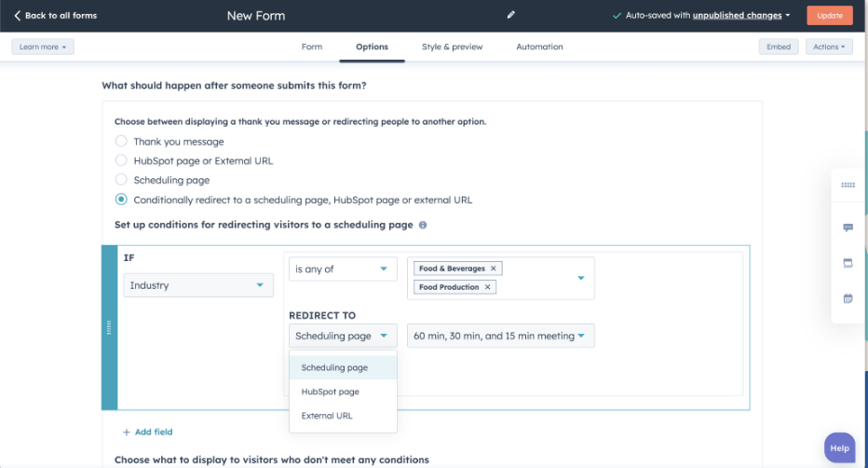Click the window icon in right sidebar
868x468 pixels.
848,263
